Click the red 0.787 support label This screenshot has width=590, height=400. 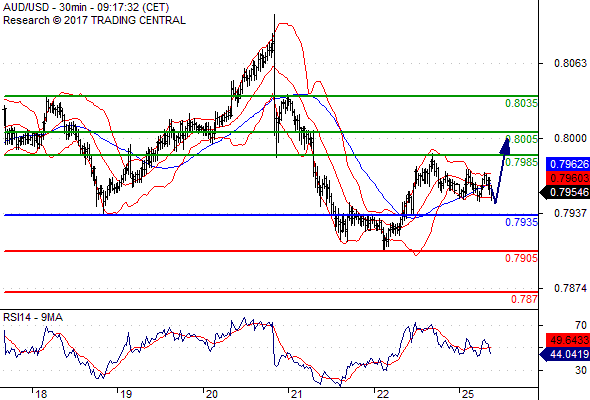[524, 299]
